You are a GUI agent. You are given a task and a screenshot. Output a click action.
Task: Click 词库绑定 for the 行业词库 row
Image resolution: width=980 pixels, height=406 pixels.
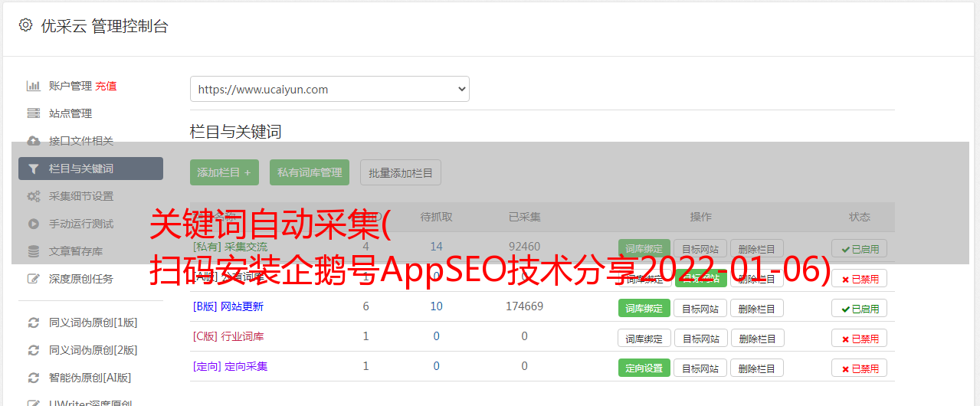[644, 338]
